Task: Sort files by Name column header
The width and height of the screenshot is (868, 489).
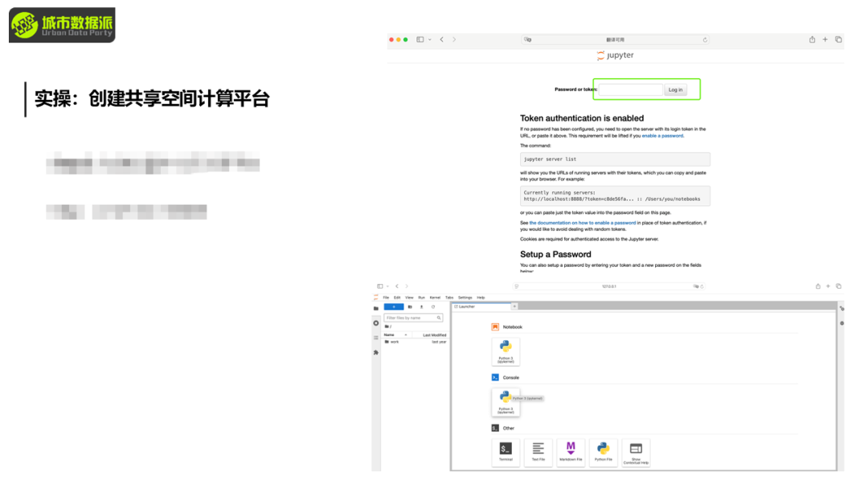Action: pos(390,335)
